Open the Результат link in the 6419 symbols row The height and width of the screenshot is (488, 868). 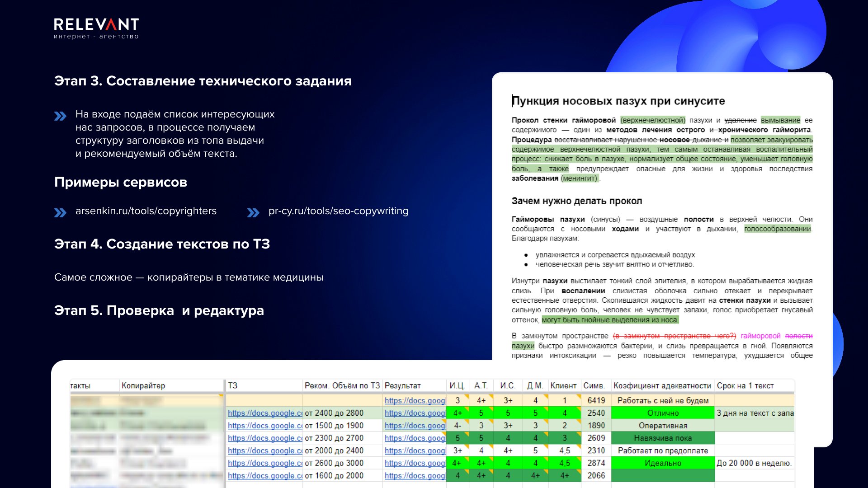(x=415, y=400)
